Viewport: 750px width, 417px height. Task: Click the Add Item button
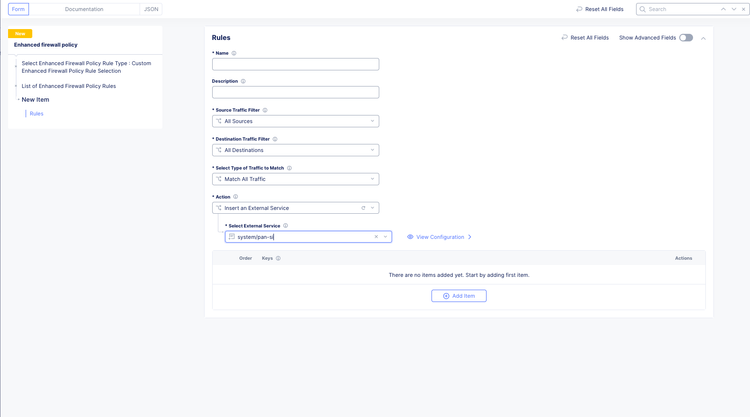[459, 296]
